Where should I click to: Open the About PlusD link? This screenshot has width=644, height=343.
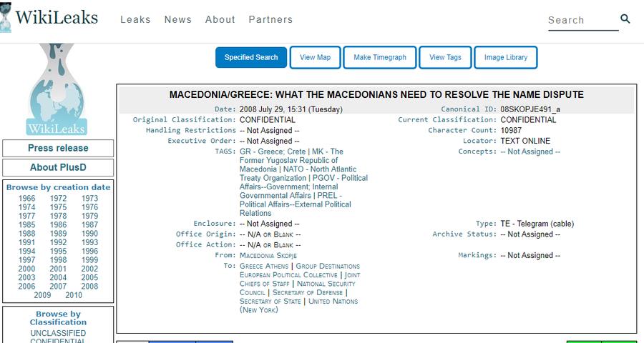(x=58, y=167)
